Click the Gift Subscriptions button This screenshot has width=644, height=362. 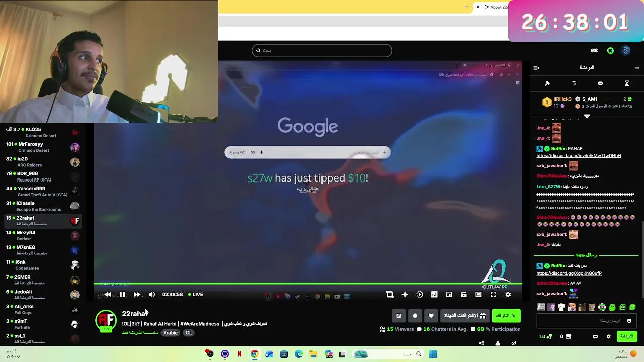[x=464, y=316]
